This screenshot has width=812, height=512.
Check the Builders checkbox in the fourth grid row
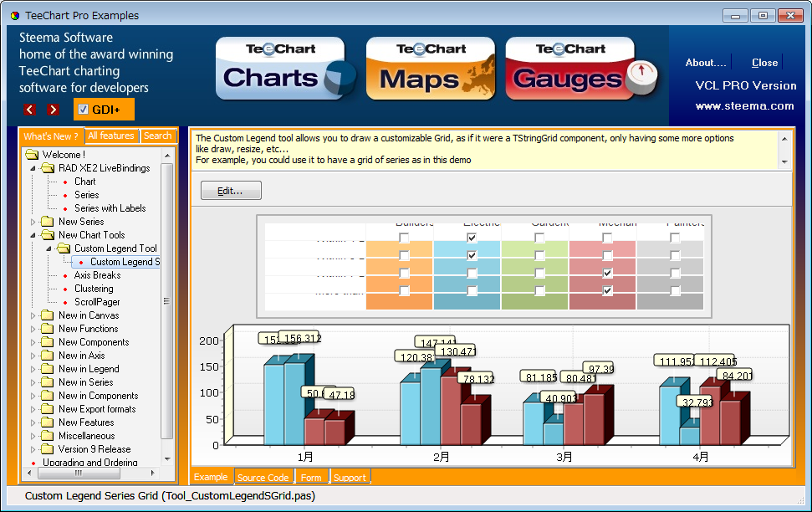click(x=404, y=291)
